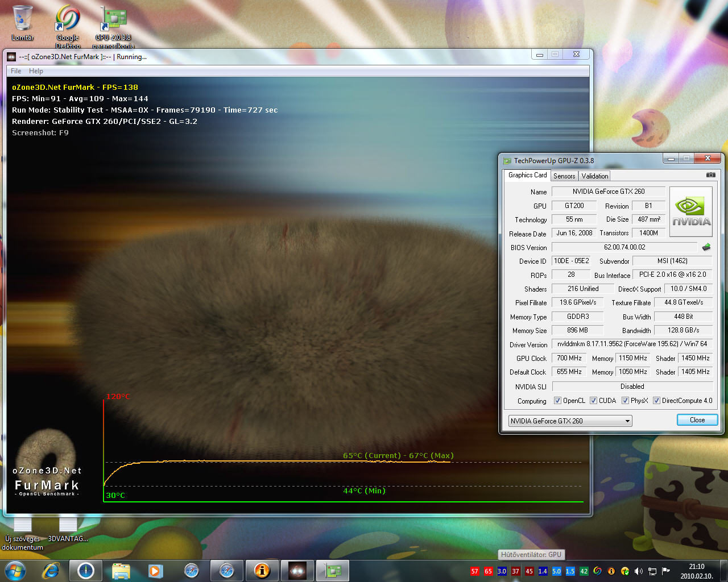Viewport: 728px width, 582px height.
Task: Click the Texture Fillrate value 44.8 GTexel/s
Action: coord(683,302)
